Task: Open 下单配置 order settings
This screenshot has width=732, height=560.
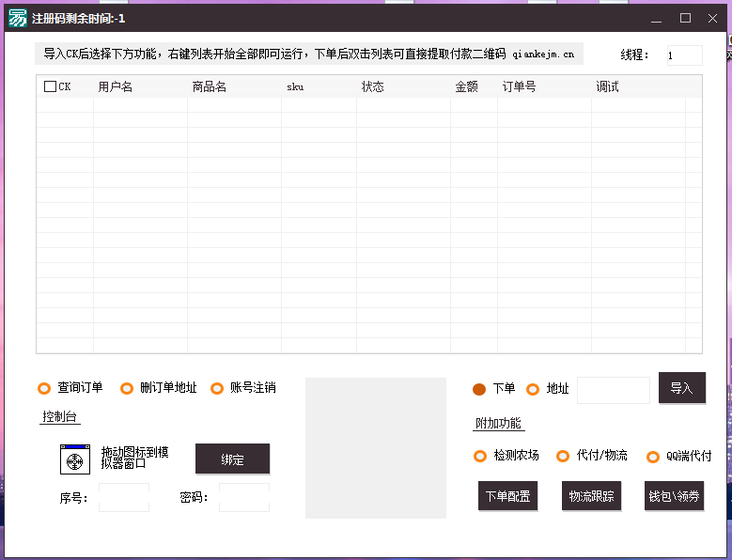Action: 507,496
